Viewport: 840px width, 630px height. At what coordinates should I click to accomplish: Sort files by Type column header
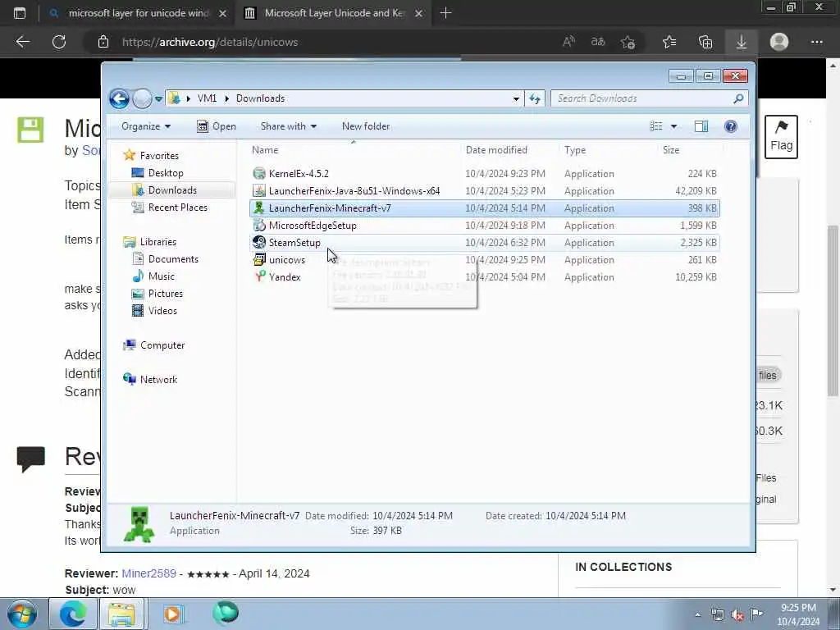pos(575,150)
